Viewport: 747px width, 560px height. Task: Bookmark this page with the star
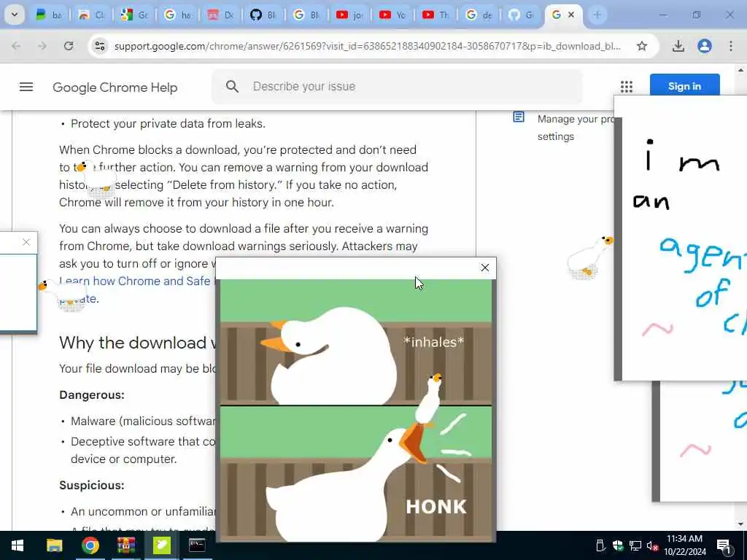[642, 46]
